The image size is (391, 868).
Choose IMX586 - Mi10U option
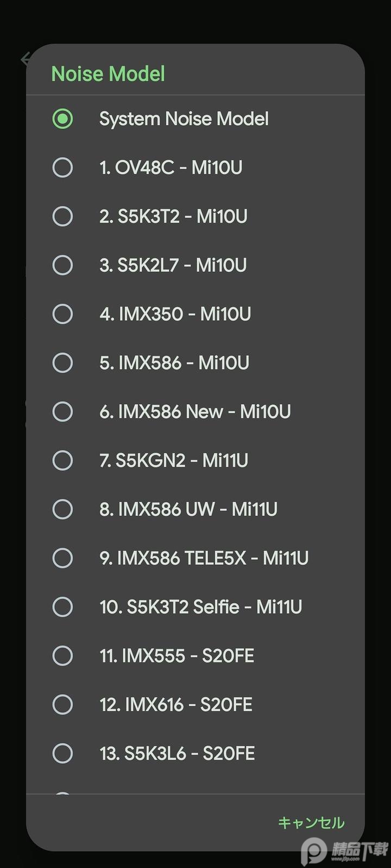[x=62, y=363]
